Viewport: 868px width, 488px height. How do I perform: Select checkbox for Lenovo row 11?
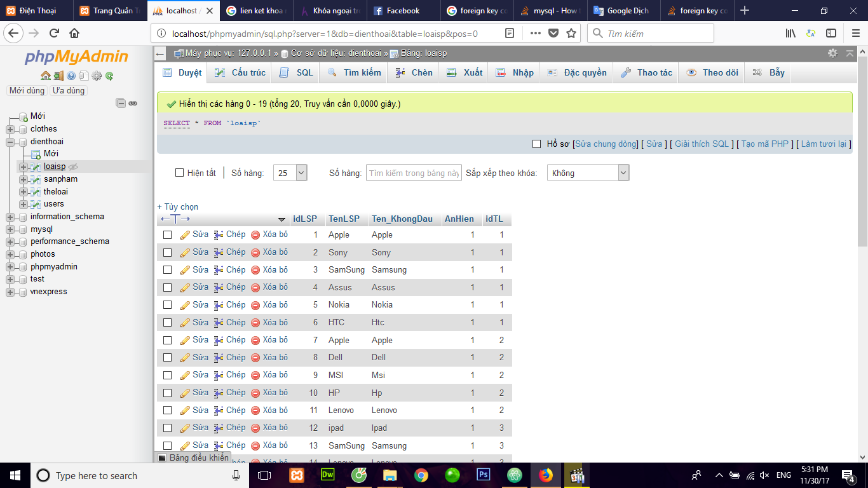(x=168, y=410)
